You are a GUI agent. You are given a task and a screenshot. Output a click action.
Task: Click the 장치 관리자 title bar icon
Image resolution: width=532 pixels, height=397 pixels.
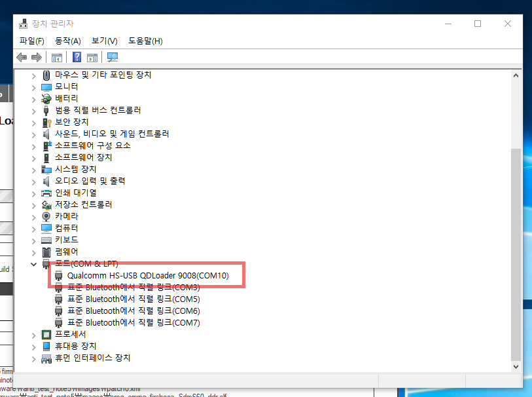click(24, 24)
